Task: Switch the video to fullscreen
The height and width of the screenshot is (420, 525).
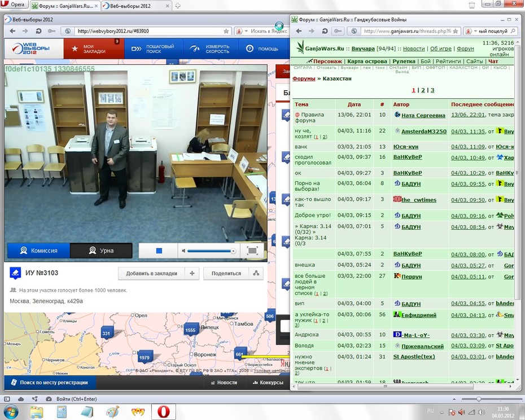Action: pos(252,251)
